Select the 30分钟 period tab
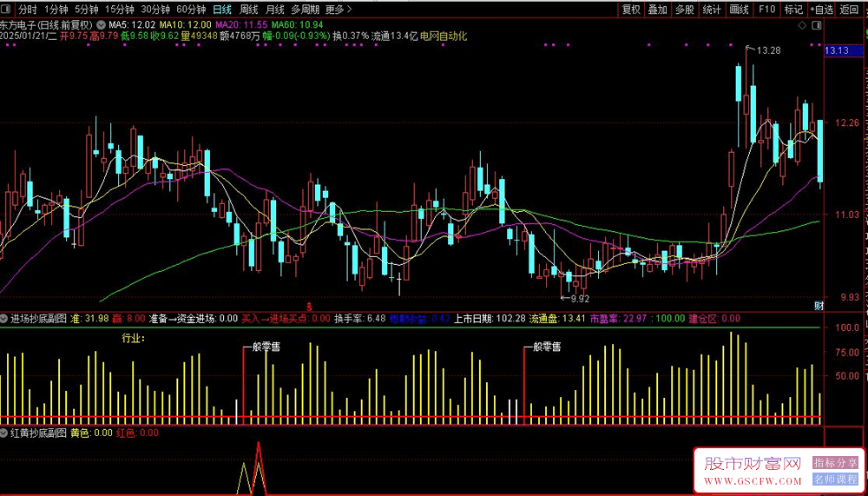This screenshot has width=868, height=496. tap(155, 10)
